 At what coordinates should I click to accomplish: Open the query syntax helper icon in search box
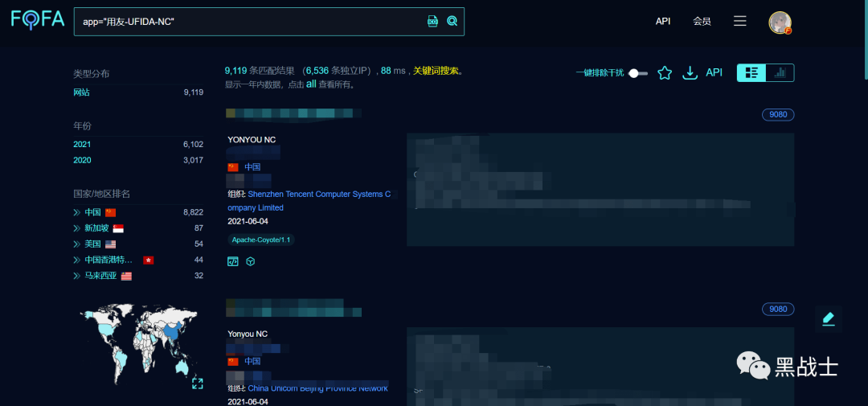point(433,21)
